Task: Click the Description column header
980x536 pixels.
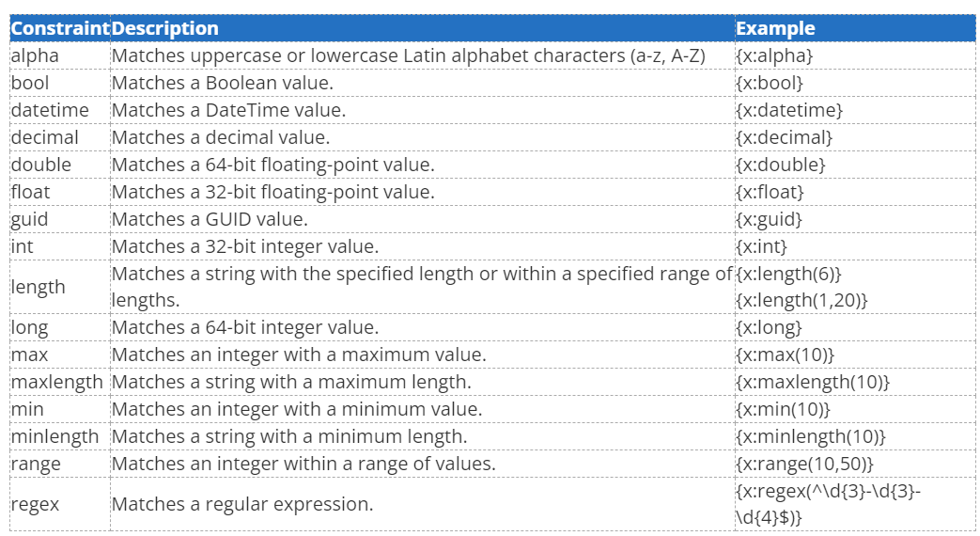Action: (x=165, y=28)
